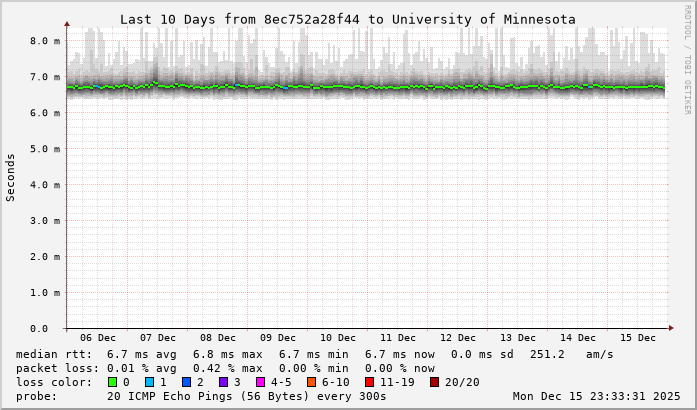Click the dark red 20/20 loss swatch
The height and width of the screenshot is (410, 697).
tap(435, 382)
